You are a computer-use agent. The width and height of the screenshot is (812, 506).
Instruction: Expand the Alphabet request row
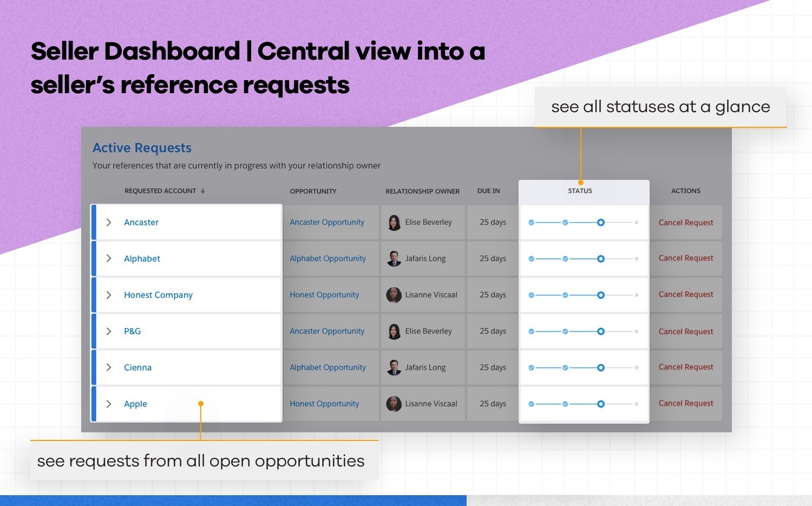click(109, 259)
